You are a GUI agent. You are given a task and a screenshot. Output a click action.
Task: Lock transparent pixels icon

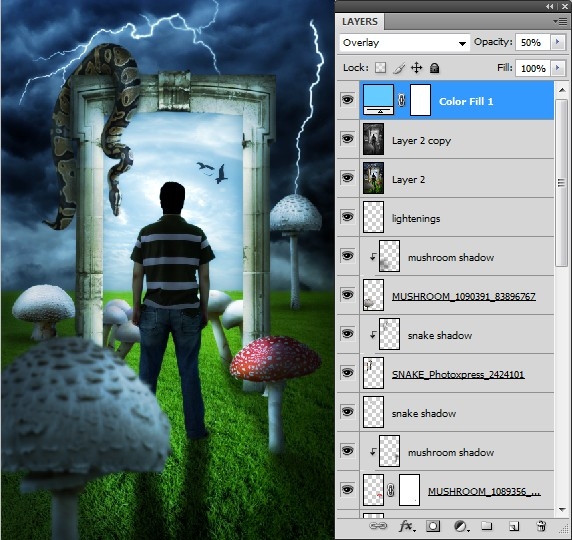pos(380,68)
